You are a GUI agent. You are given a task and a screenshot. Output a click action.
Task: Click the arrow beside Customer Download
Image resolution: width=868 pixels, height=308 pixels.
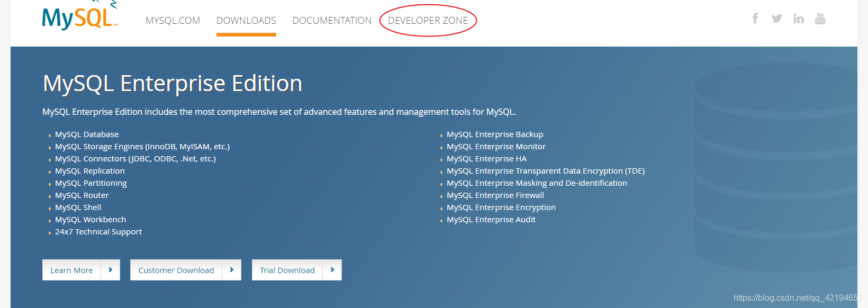(x=231, y=270)
